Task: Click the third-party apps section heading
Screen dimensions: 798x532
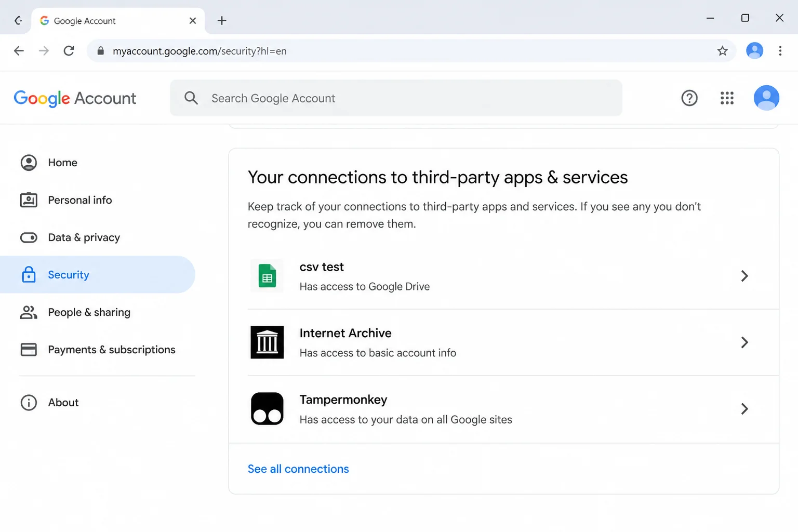Action: pos(438,177)
